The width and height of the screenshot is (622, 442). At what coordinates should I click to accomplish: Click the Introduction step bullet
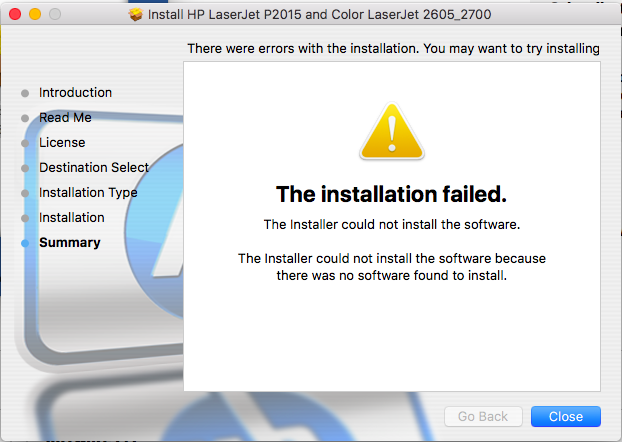25,93
